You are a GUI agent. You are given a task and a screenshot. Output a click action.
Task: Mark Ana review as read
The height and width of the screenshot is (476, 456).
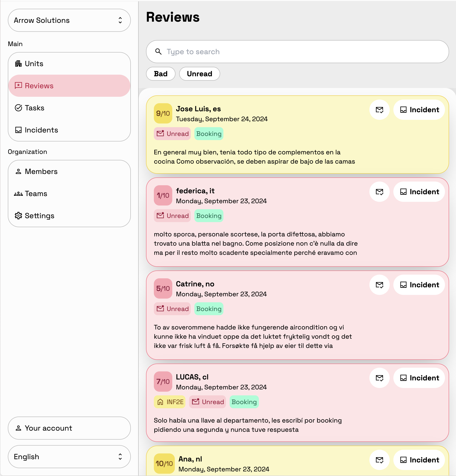[x=380, y=460]
